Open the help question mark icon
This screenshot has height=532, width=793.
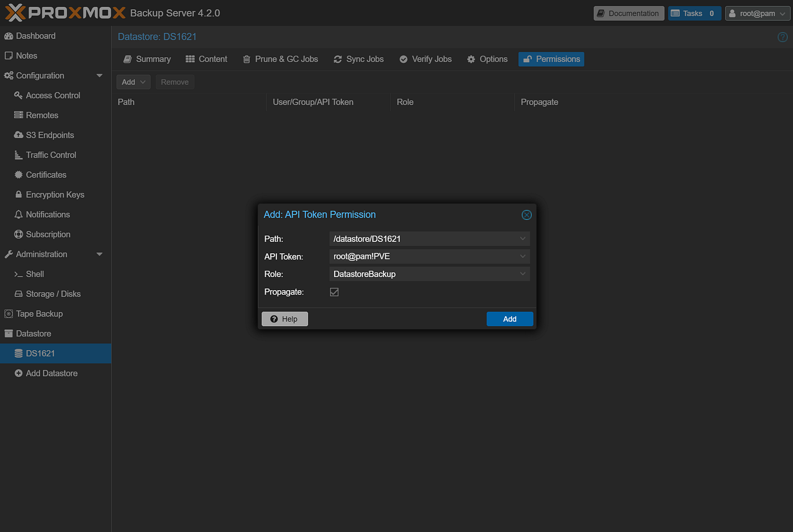782,37
